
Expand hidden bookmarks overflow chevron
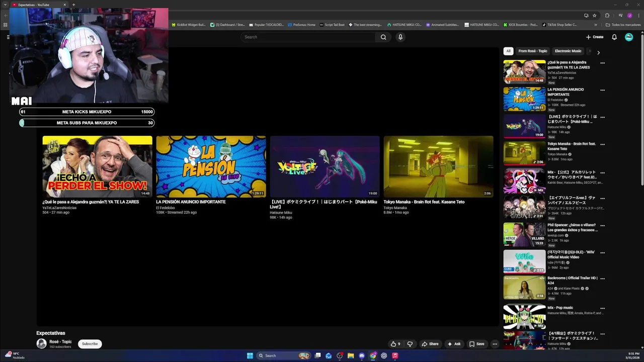(x=596, y=25)
